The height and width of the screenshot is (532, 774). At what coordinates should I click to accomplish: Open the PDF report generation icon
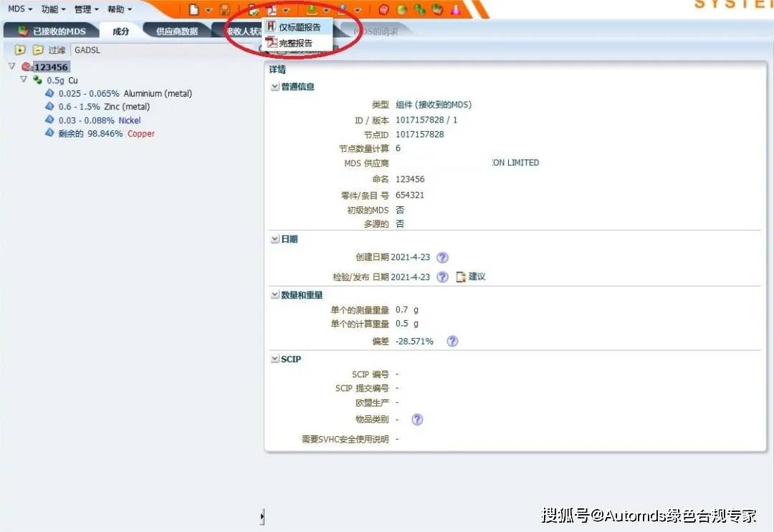272,8
